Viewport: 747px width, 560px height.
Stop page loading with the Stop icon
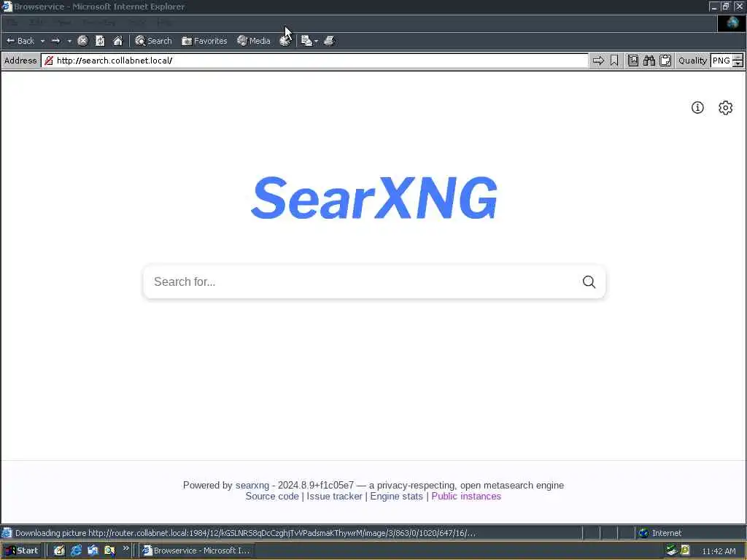[82, 41]
